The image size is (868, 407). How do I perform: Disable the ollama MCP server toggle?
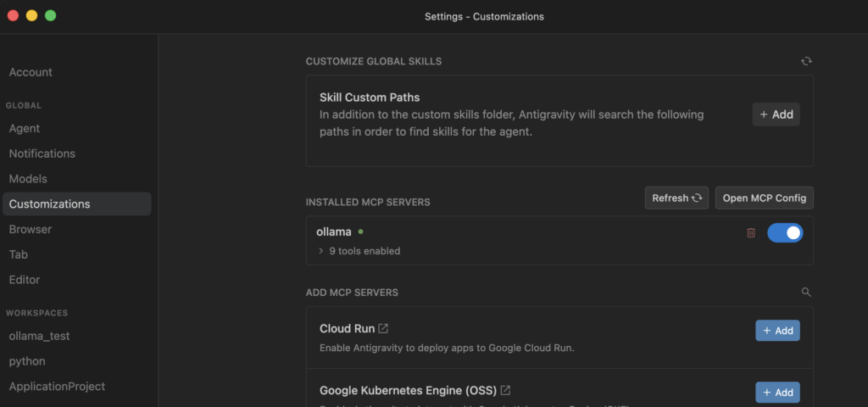coord(784,232)
